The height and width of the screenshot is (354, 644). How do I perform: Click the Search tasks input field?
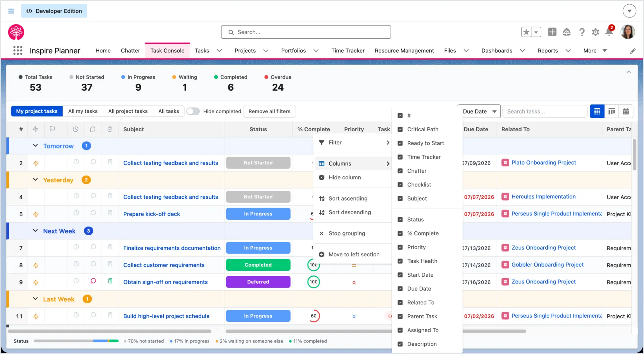545,112
